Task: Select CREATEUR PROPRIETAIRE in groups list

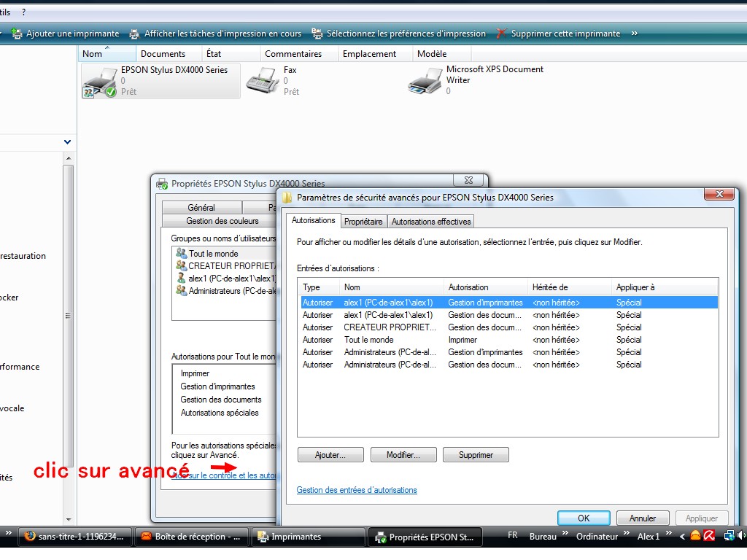Action: [x=226, y=265]
